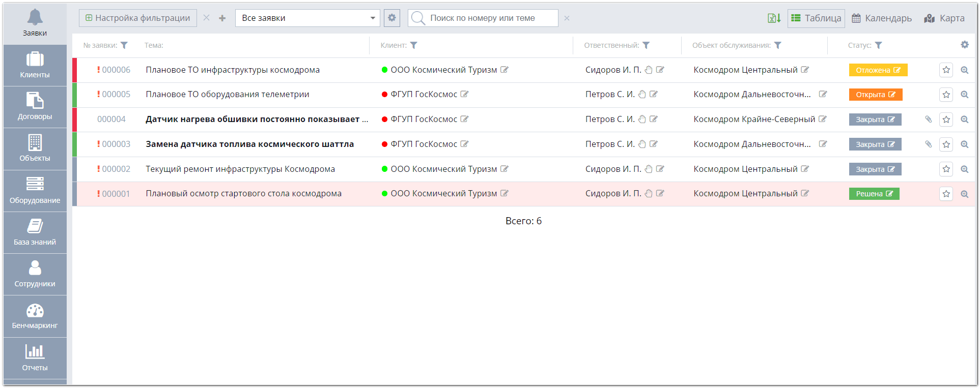
Task: Preview request 000006 with magnifier icon
Action: (965, 70)
